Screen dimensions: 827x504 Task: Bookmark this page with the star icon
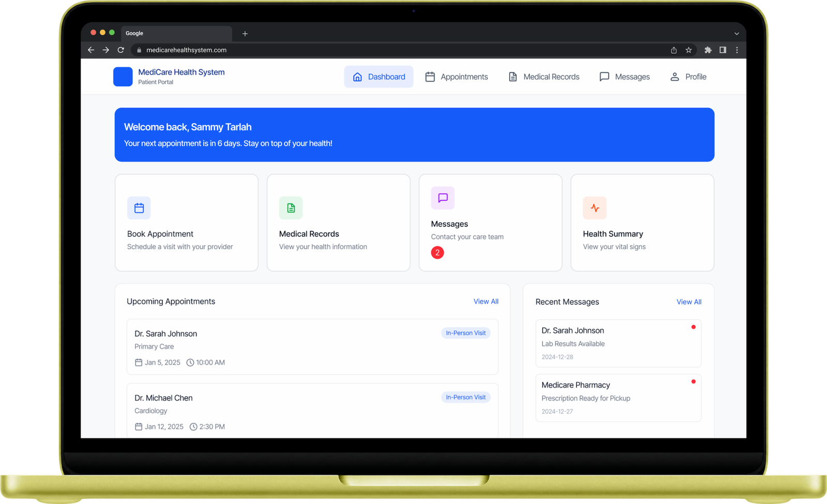click(x=688, y=50)
